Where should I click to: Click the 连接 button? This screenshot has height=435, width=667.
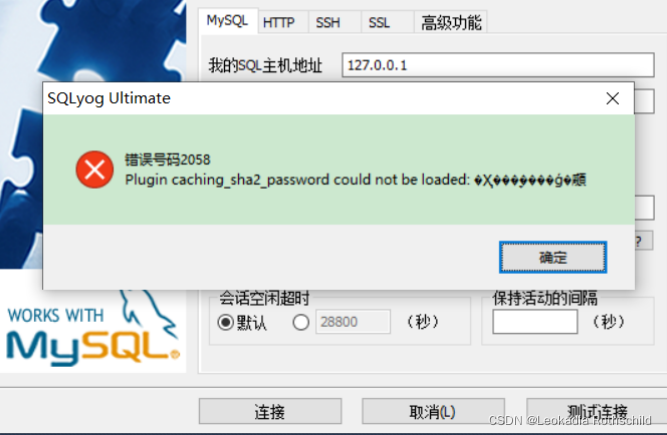pyautogui.click(x=270, y=411)
